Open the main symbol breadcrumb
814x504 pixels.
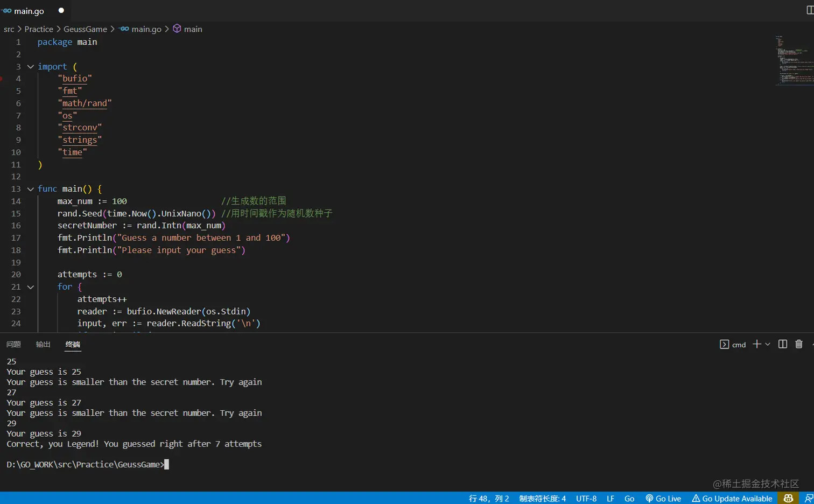(x=187, y=29)
